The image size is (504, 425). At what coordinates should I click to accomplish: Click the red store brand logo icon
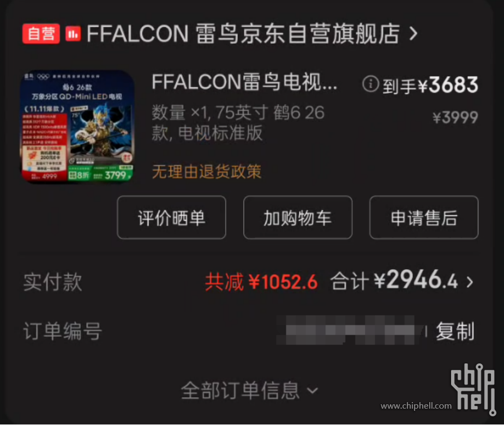(x=73, y=34)
